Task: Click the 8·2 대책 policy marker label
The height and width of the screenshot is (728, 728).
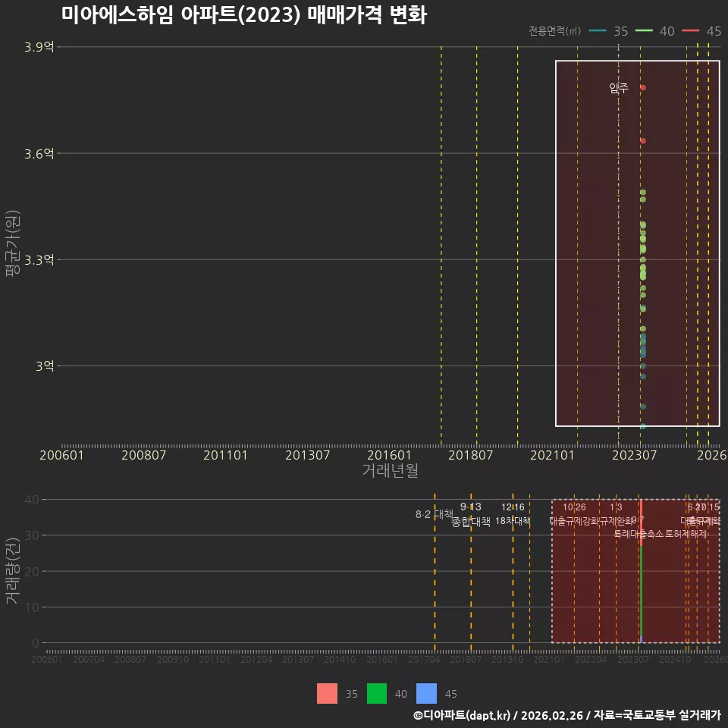Action: 434,514
